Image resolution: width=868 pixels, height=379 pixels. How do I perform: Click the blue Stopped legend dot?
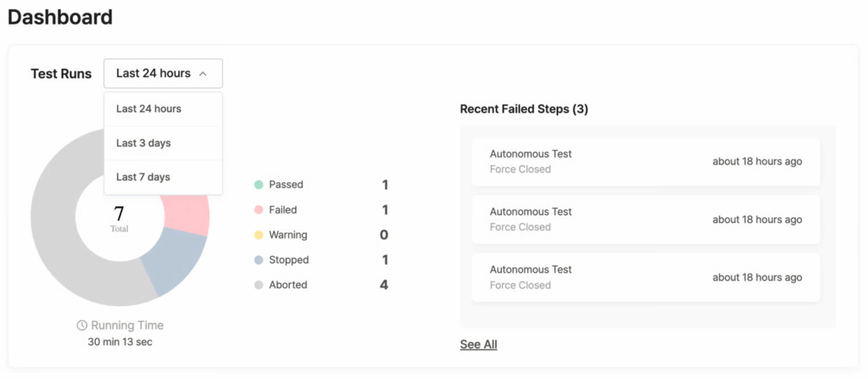(x=259, y=260)
